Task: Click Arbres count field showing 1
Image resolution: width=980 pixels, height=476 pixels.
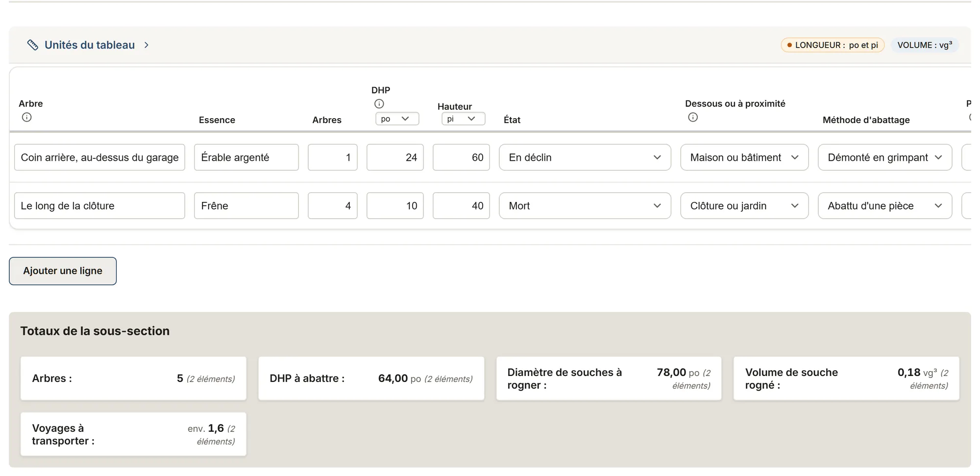Action: tap(333, 157)
